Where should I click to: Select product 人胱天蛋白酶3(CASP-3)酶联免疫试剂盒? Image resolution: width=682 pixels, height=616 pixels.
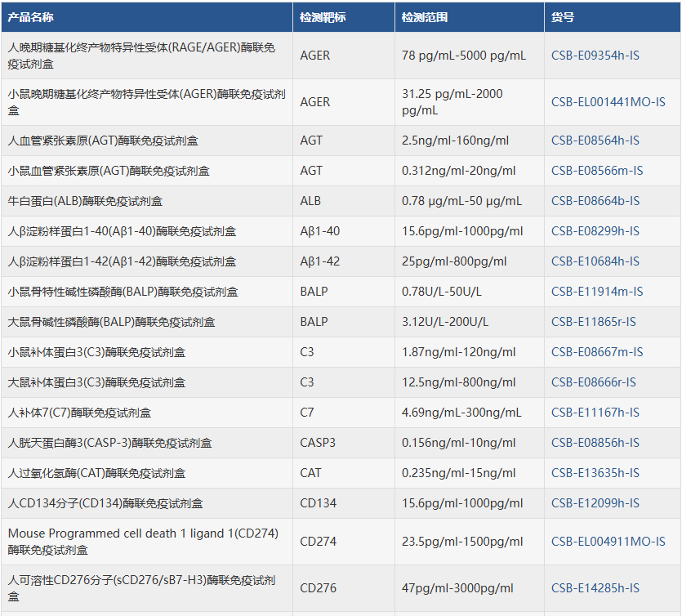[x=109, y=444]
